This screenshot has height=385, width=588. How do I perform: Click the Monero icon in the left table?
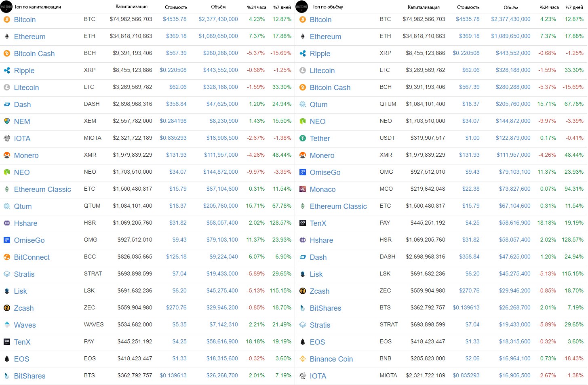7,155
